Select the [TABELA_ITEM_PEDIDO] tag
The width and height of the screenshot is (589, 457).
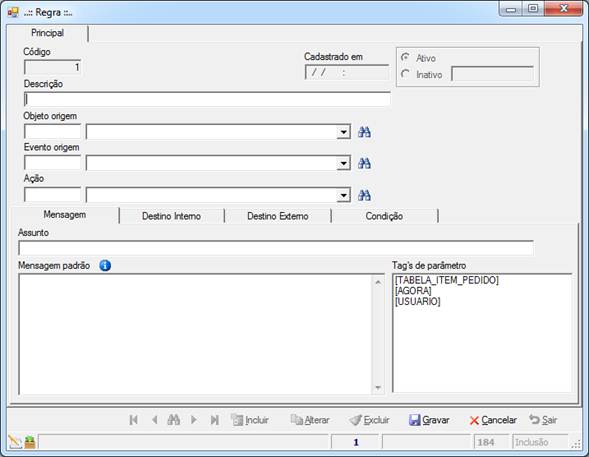tap(447, 280)
